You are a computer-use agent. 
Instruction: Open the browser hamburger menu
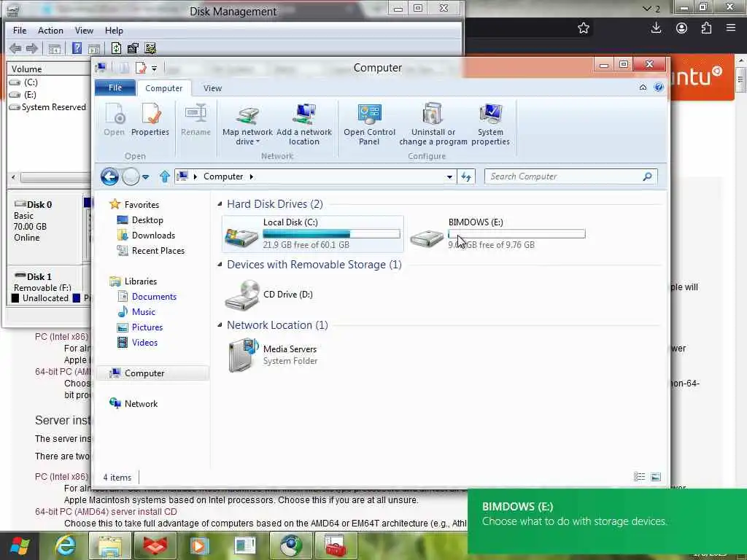tap(731, 28)
